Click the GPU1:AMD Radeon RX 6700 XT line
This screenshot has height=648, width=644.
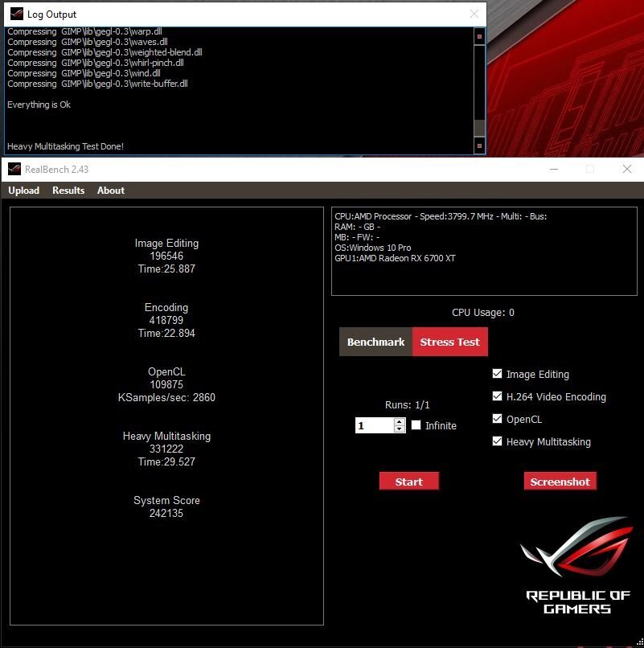tap(395, 258)
